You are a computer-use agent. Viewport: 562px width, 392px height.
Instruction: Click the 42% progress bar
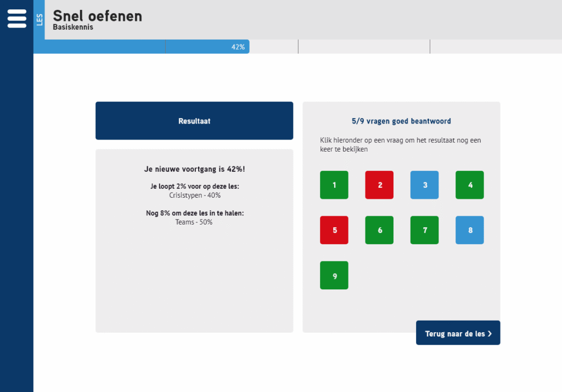[x=142, y=47]
